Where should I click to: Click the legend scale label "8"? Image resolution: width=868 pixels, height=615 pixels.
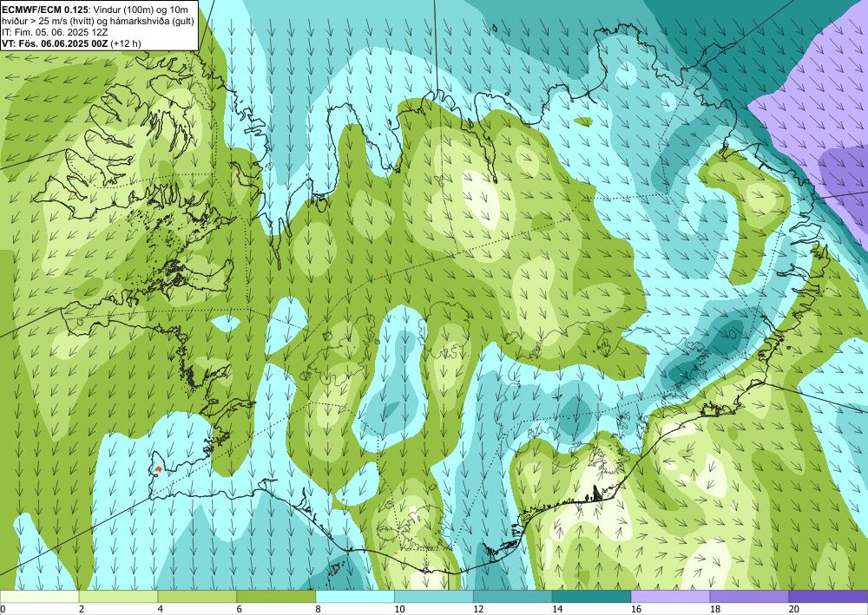click(318, 609)
